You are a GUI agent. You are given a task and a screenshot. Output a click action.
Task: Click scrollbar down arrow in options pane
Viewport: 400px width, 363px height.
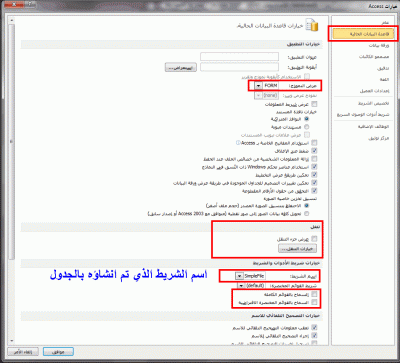click(x=12, y=341)
